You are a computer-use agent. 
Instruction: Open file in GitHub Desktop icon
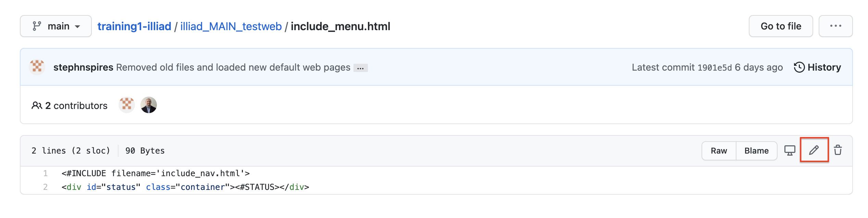pos(790,150)
